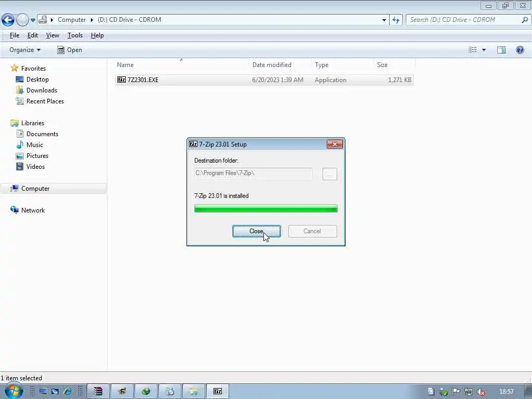Viewport: 532px width, 399px height.
Task: Click Switch between windows quick launch icon
Action: point(55,392)
